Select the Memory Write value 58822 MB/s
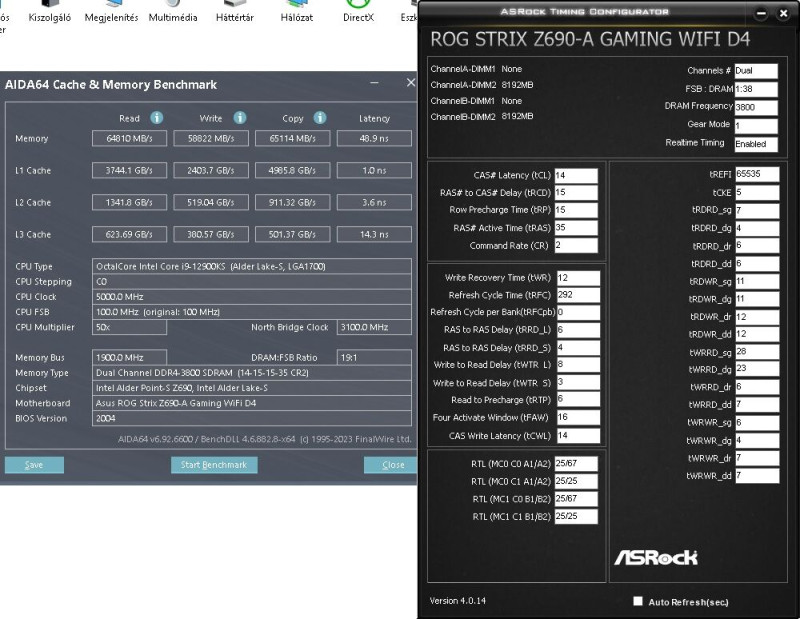 coord(211,138)
